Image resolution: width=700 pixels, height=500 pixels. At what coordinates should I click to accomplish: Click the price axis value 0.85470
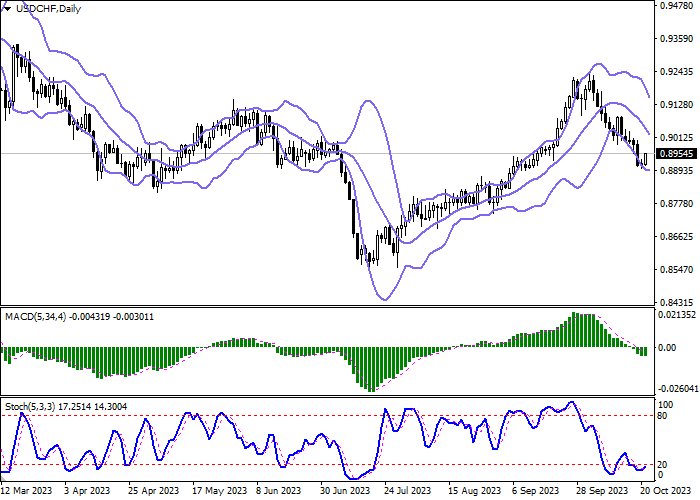tap(676, 270)
